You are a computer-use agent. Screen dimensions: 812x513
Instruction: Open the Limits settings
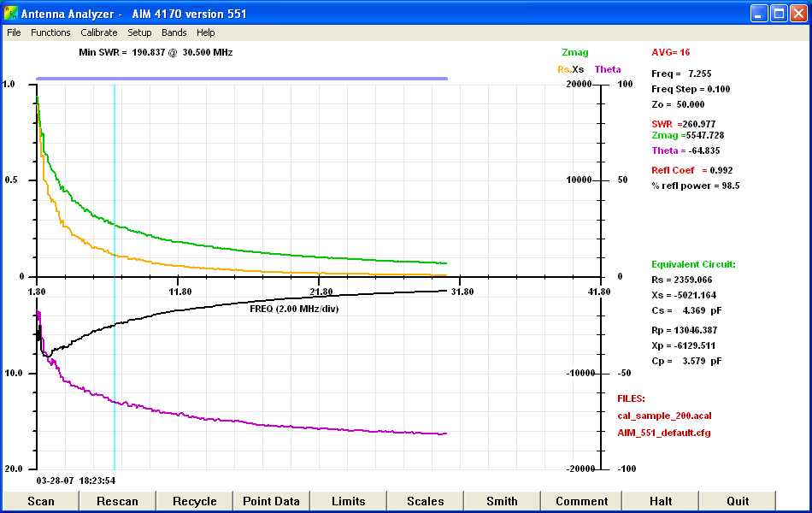(x=349, y=501)
